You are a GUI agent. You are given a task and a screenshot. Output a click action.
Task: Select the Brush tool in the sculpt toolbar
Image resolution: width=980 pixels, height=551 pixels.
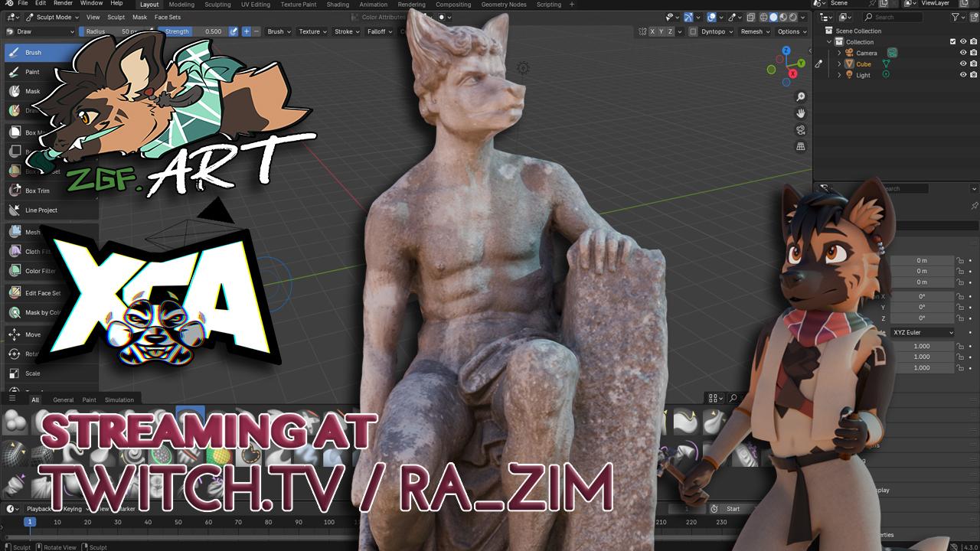[50, 53]
